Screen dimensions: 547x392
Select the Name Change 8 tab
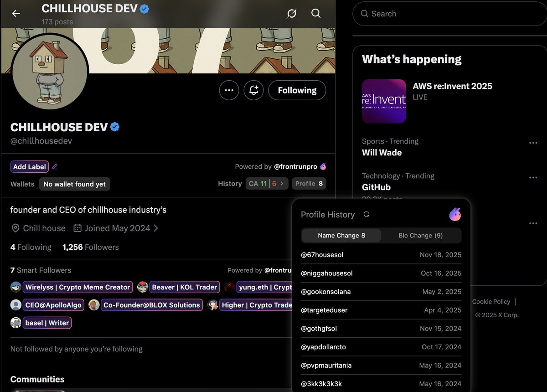pos(341,236)
